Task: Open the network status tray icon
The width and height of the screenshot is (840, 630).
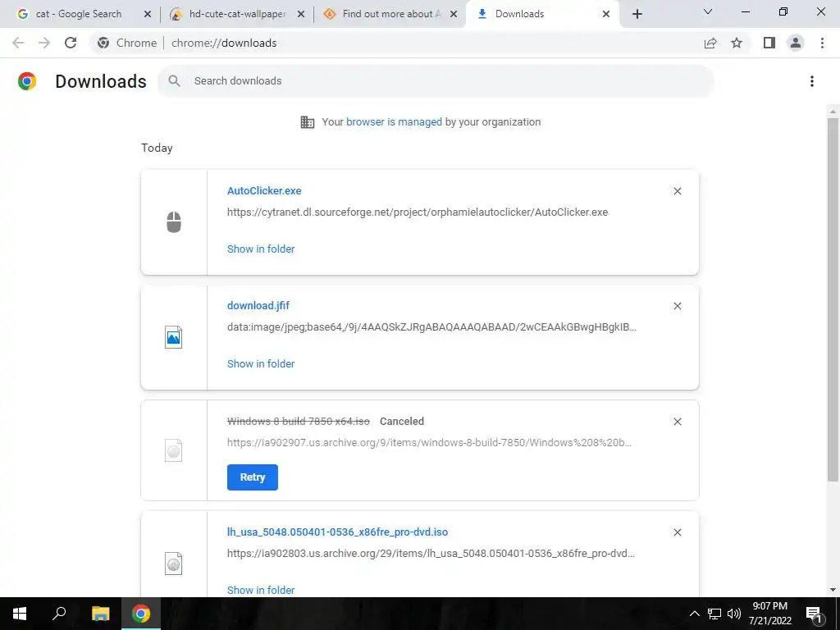Action: 714,614
